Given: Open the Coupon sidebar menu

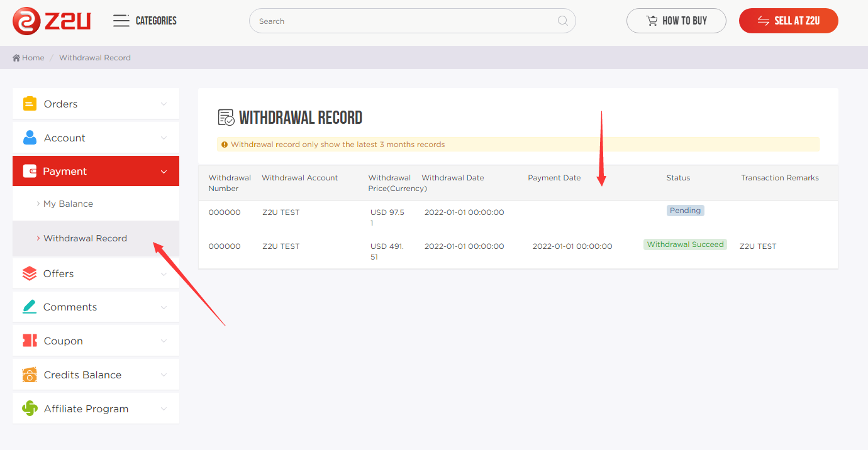Looking at the screenshot, I should tap(96, 341).
